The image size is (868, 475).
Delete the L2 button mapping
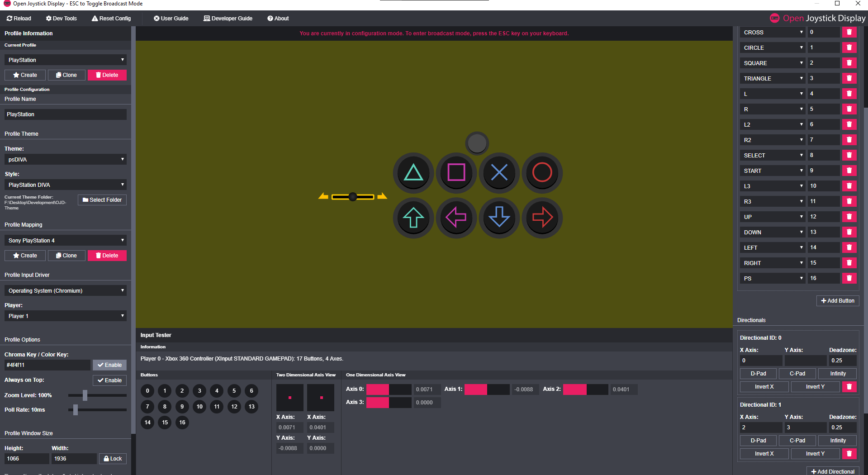point(849,124)
